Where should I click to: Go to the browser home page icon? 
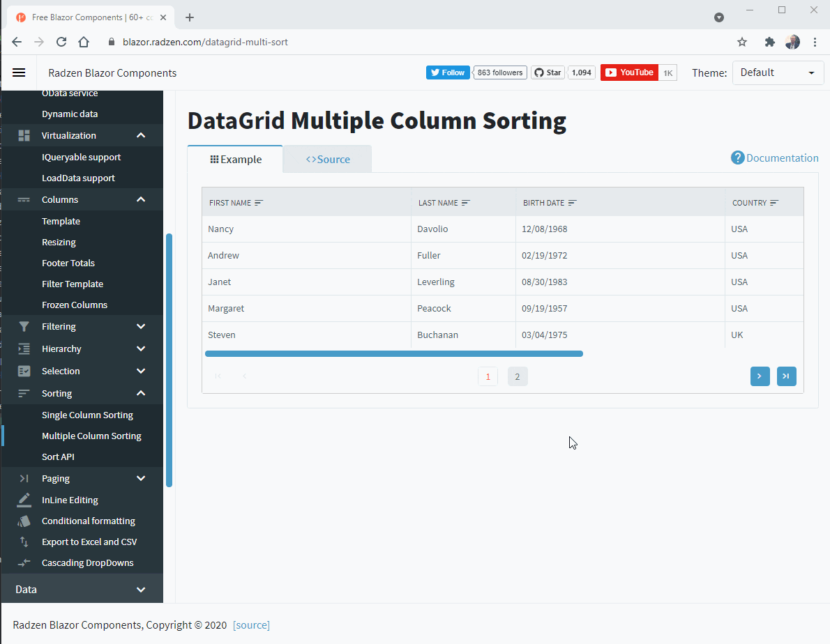(84, 42)
